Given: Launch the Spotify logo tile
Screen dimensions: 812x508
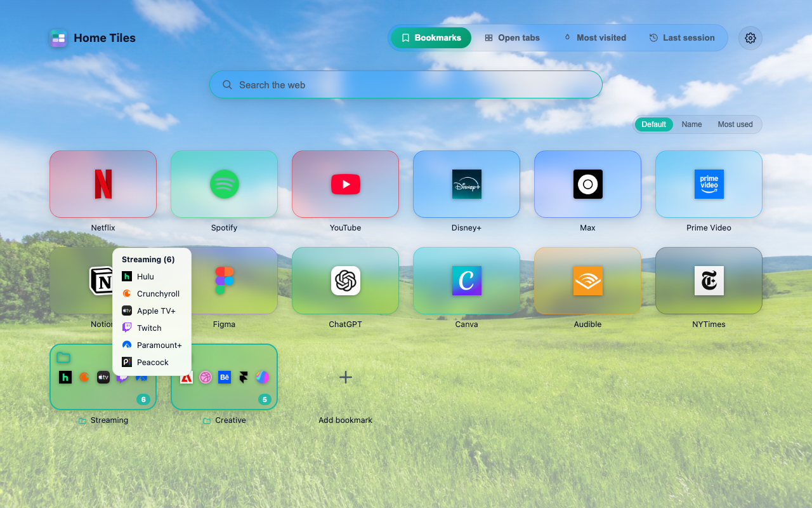Looking at the screenshot, I should (x=224, y=184).
